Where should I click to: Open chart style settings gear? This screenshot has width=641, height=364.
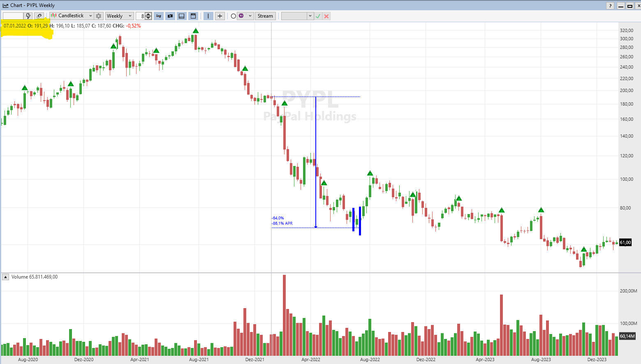[99, 16]
